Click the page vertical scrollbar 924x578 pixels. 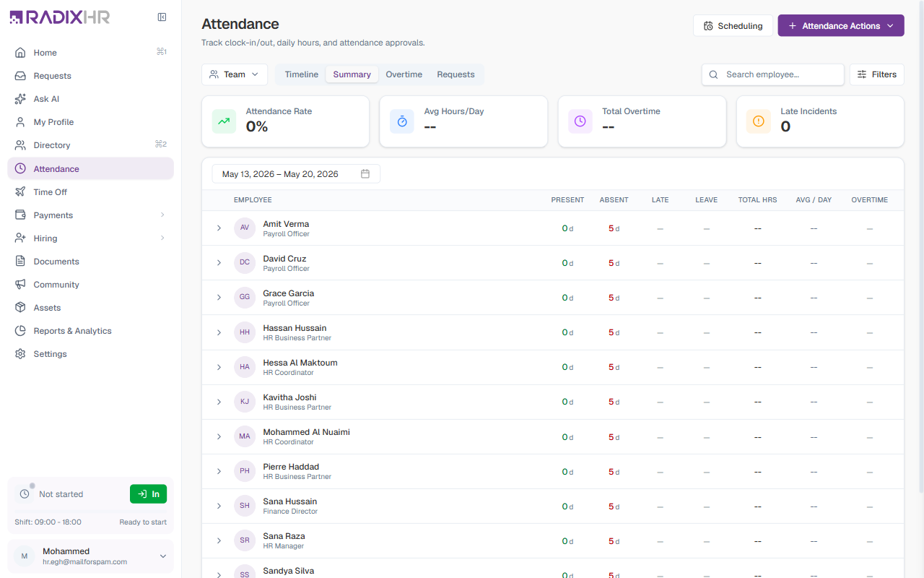pyautogui.click(x=920, y=246)
